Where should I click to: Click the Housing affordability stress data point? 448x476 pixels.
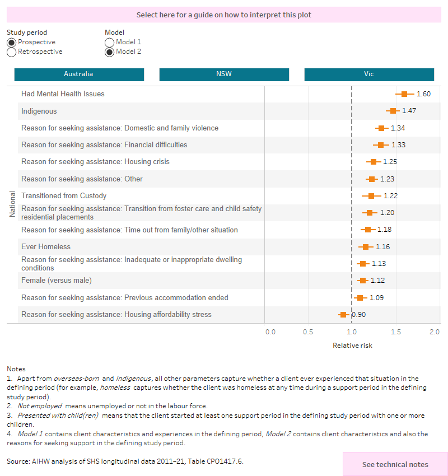(x=343, y=315)
